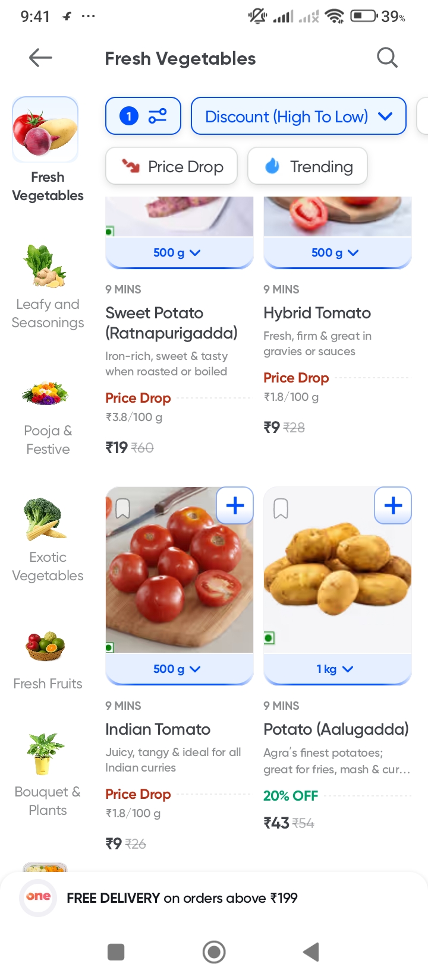Bookmark the Potato (Aalugadda) product
Screen dimensions: 428x980
click(281, 508)
